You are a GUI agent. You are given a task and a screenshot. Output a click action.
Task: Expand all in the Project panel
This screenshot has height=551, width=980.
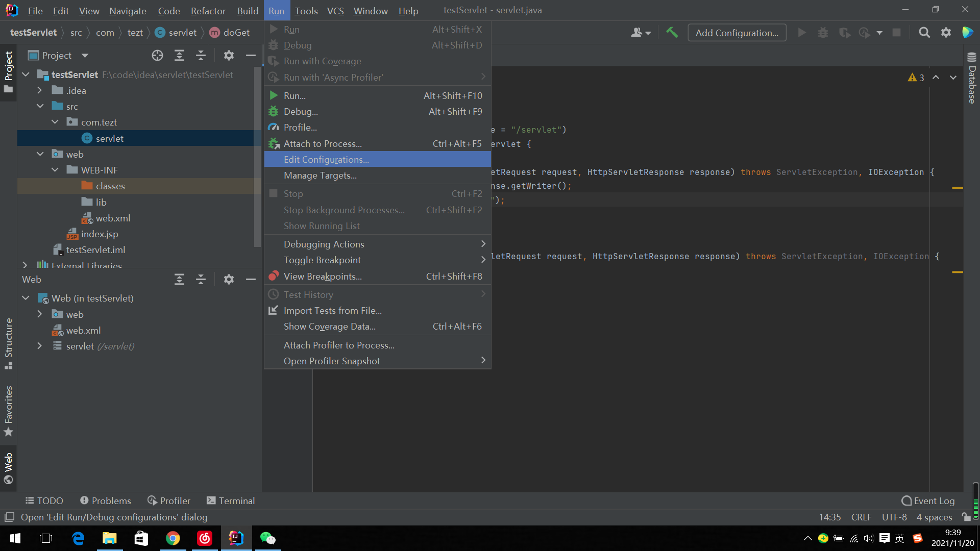pyautogui.click(x=179, y=56)
